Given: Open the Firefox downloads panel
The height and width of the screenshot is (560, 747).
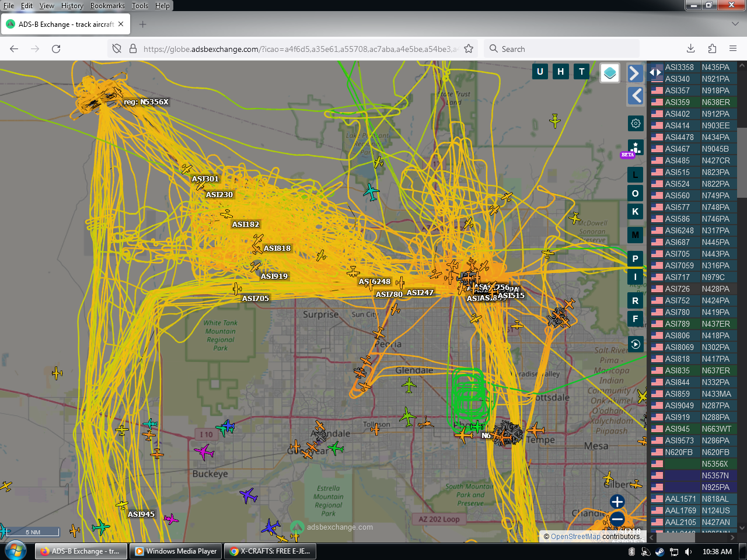Looking at the screenshot, I should click(690, 49).
